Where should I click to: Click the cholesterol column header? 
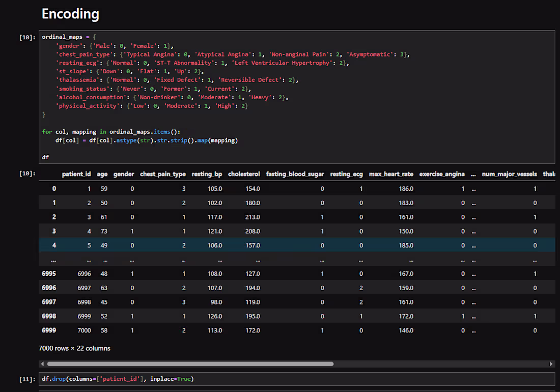[x=244, y=174]
